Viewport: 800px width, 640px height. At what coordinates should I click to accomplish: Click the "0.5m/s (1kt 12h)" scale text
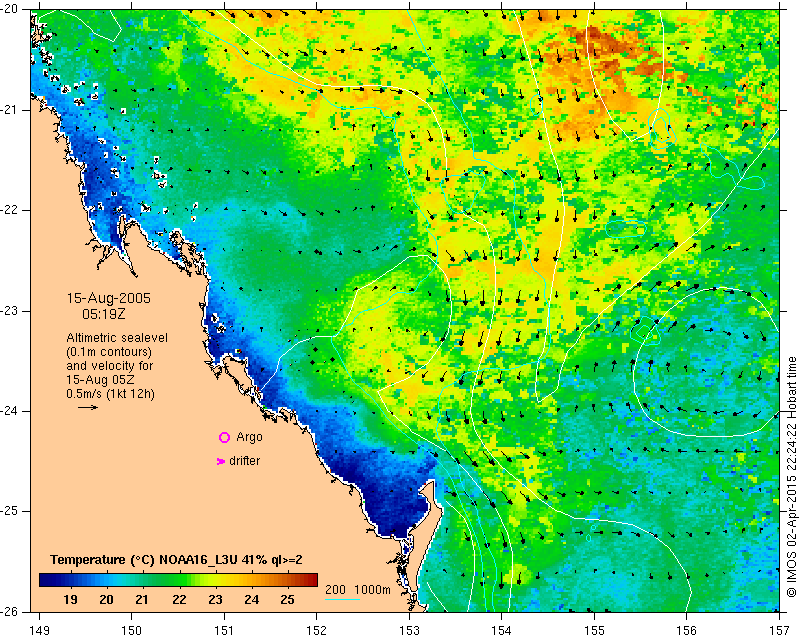pyautogui.click(x=110, y=394)
